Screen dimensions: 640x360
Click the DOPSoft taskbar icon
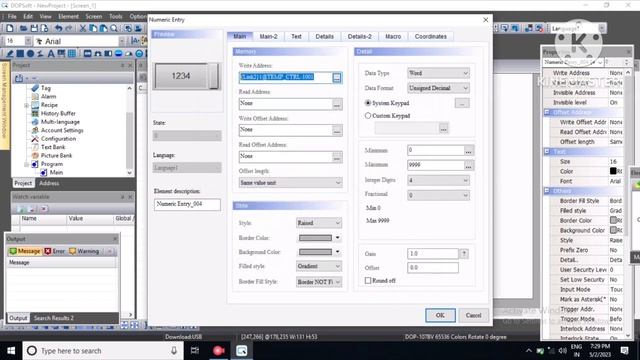pyautogui.click(x=242, y=351)
